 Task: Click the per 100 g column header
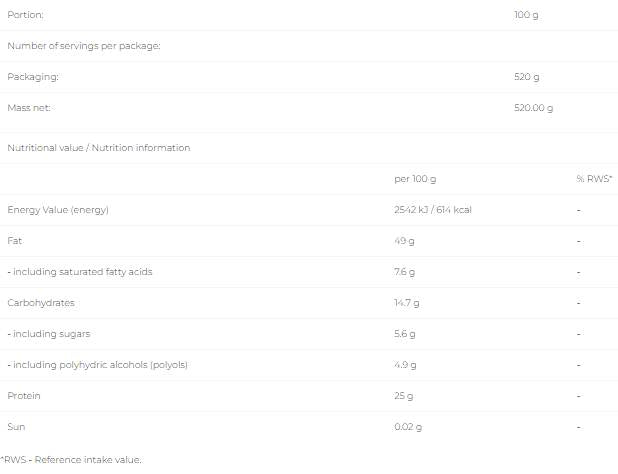pyautogui.click(x=416, y=179)
